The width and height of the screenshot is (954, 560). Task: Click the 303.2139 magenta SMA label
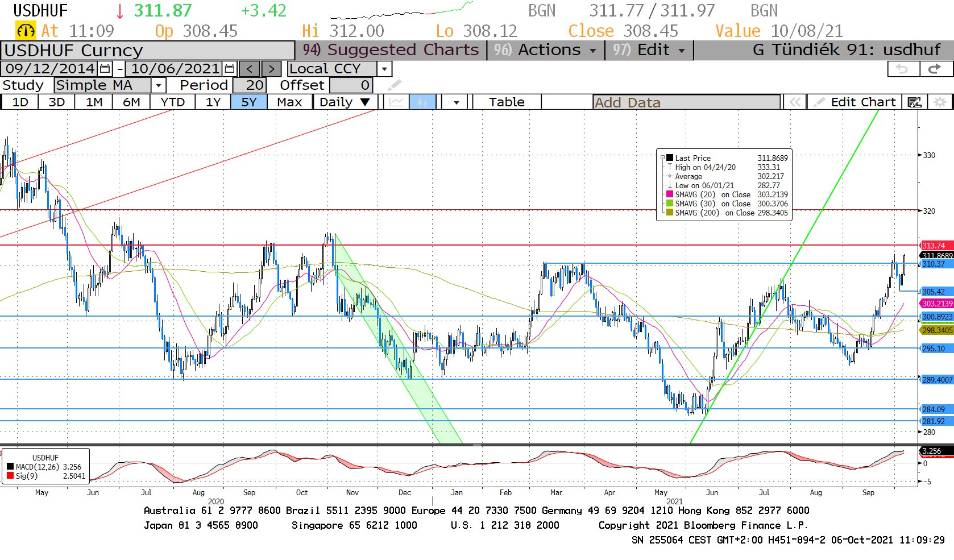click(937, 304)
